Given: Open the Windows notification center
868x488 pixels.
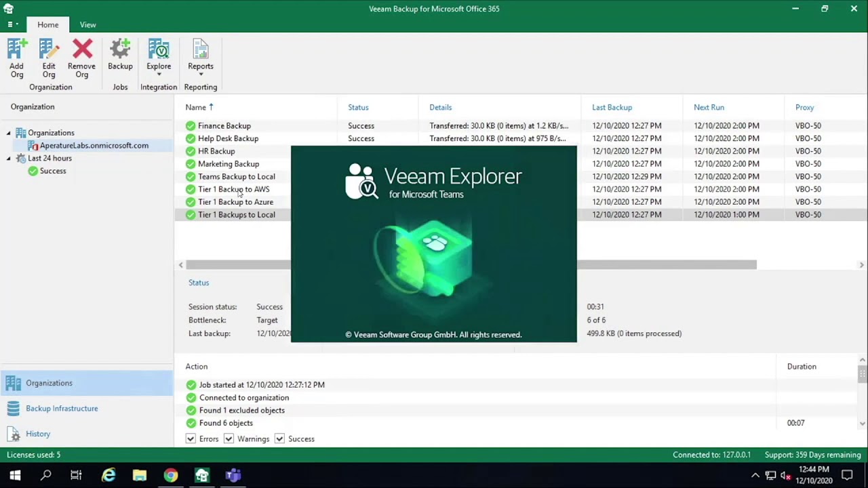Looking at the screenshot, I should [847, 476].
